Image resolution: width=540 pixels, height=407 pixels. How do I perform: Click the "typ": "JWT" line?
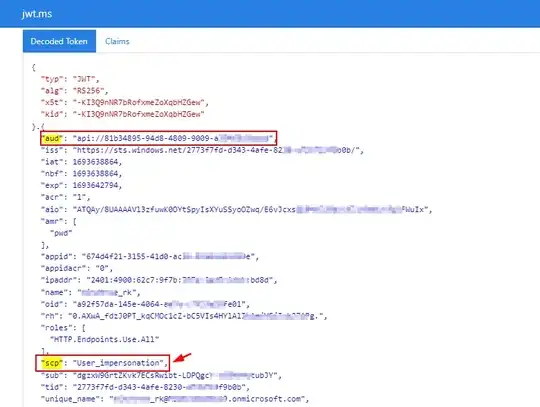point(70,79)
